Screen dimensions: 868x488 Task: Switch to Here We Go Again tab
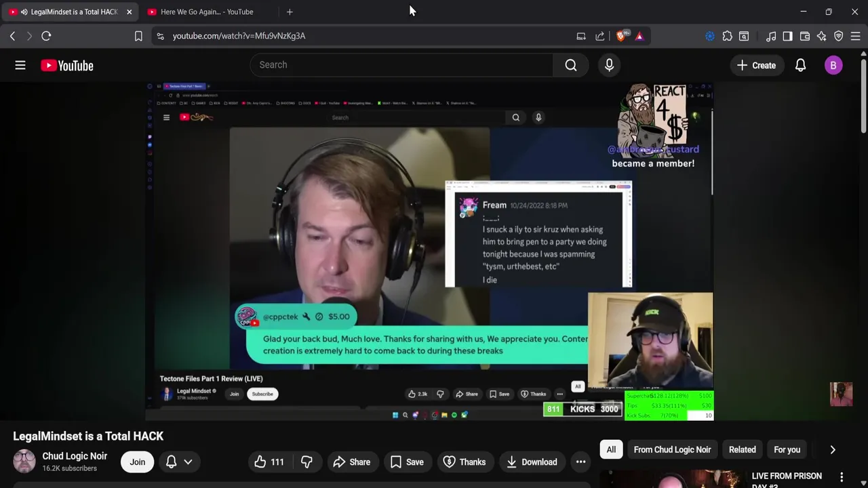[x=207, y=12]
